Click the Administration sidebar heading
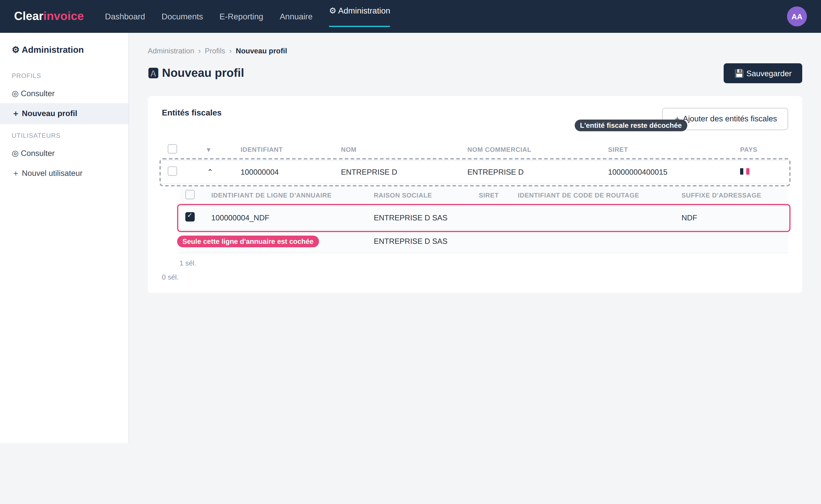The height and width of the screenshot is (504, 821). (48, 50)
